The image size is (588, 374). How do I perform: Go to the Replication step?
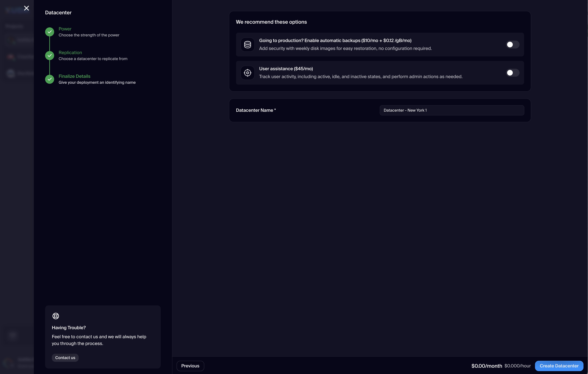[70, 53]
